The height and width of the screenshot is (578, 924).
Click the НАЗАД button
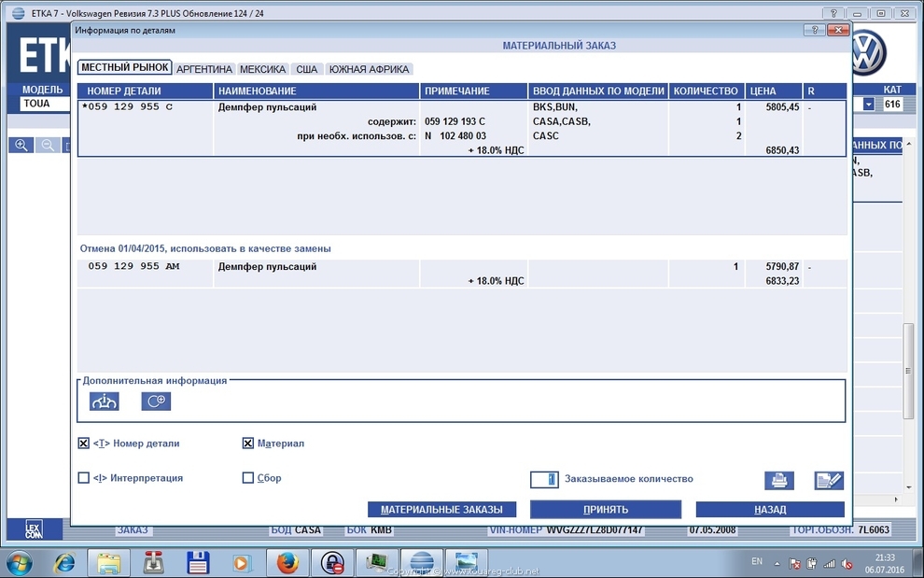(x=770, y=510)
